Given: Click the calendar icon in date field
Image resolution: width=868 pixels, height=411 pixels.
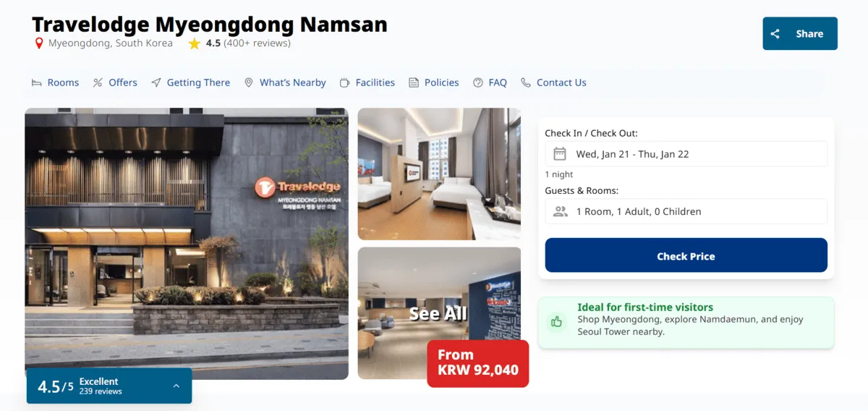Looking at the screenshot, I should pyautogui.click(x=559, y=153).
